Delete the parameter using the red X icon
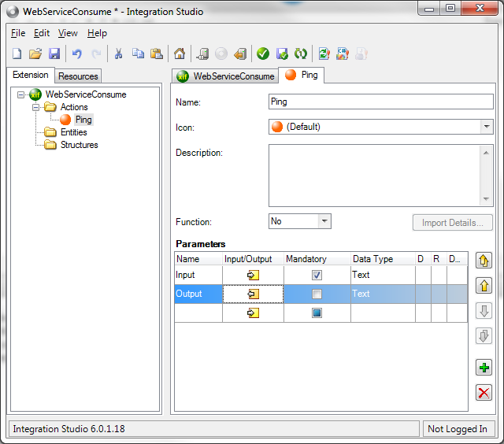 click(x=484, y=393)
